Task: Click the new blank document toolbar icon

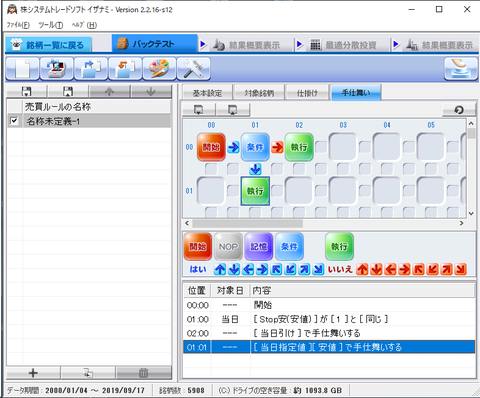Action: coord(22,69)
